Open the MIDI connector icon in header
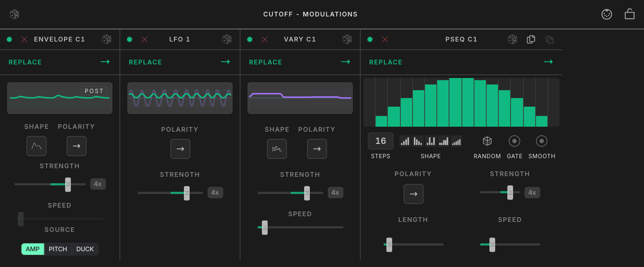Screen dimensions: 644x267 pos(607,14)
